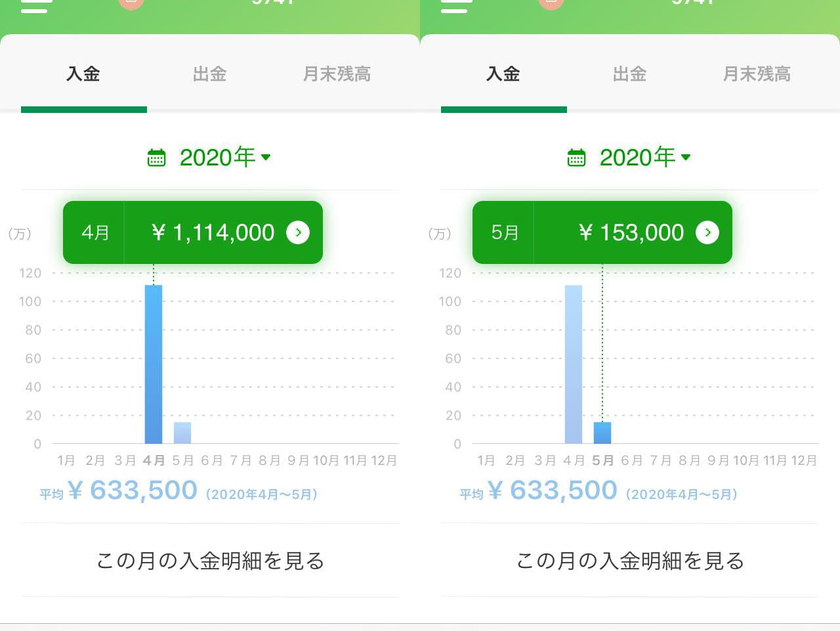The height and width of the screenshot is (631, 840).
Task: Switch to the 月末残高 tab on the right screen
Action: 757,74
